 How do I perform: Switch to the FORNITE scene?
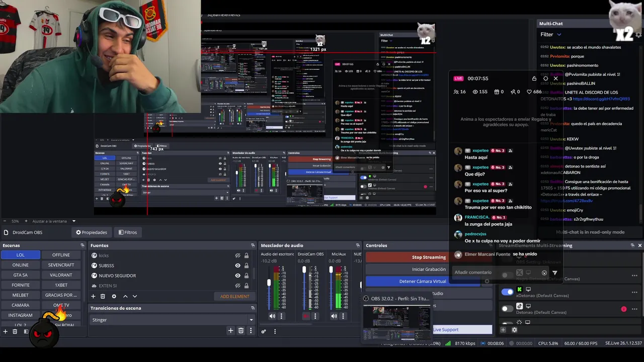20,285
